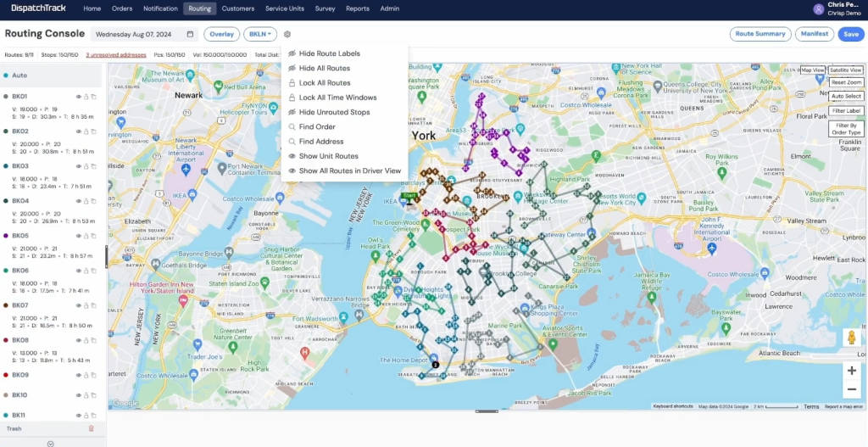Open the Service Units navigation tab
Image resolution: width=868 pixels, height=447 pixels.
click(285, 8)
